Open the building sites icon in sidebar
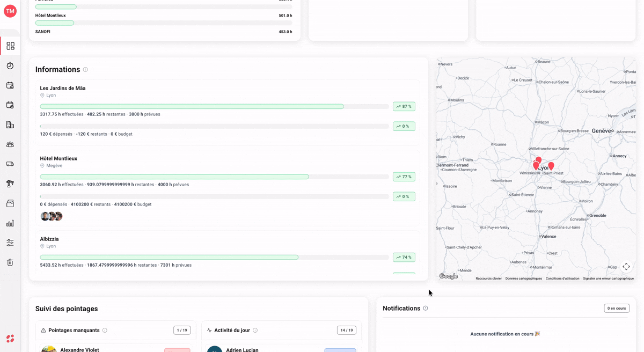Viewport: 644px width, 352px height. (10, 124)
